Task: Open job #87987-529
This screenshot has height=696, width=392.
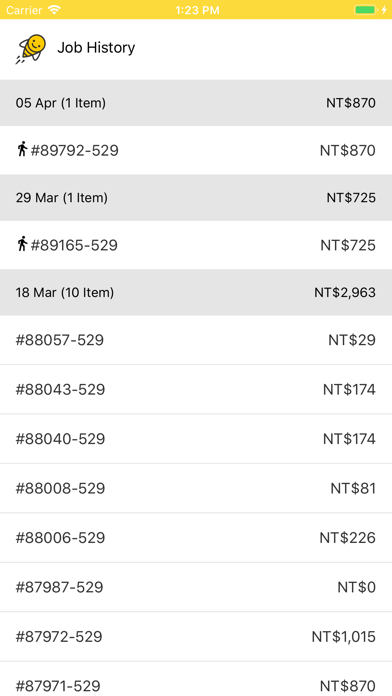Action: (196, 587)
